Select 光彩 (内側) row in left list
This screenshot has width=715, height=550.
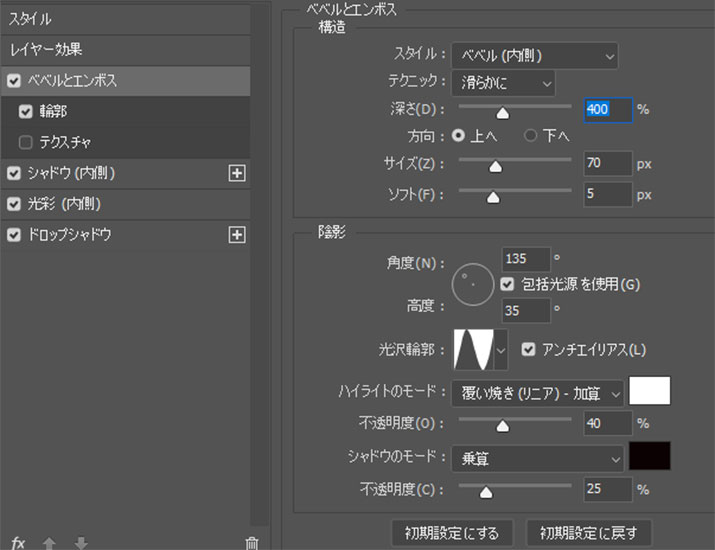pyautogui.click(x=125, y=204)
